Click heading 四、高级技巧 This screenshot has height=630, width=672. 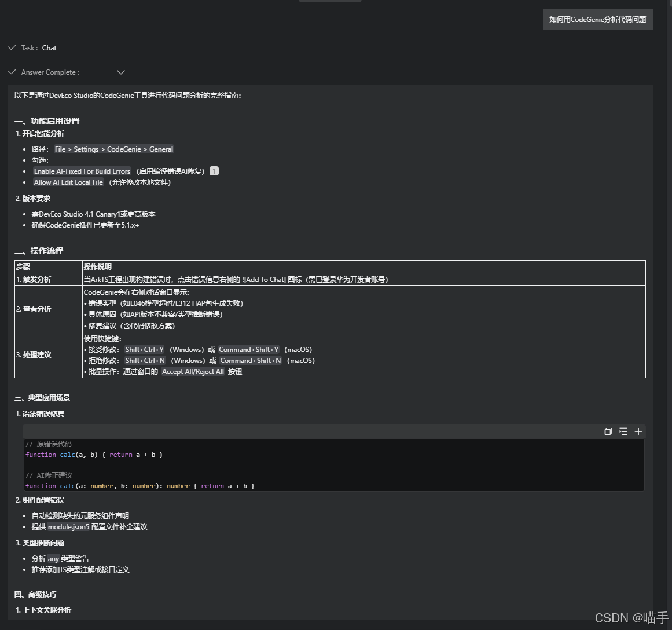pyautogui.click(x=35, y=595)
